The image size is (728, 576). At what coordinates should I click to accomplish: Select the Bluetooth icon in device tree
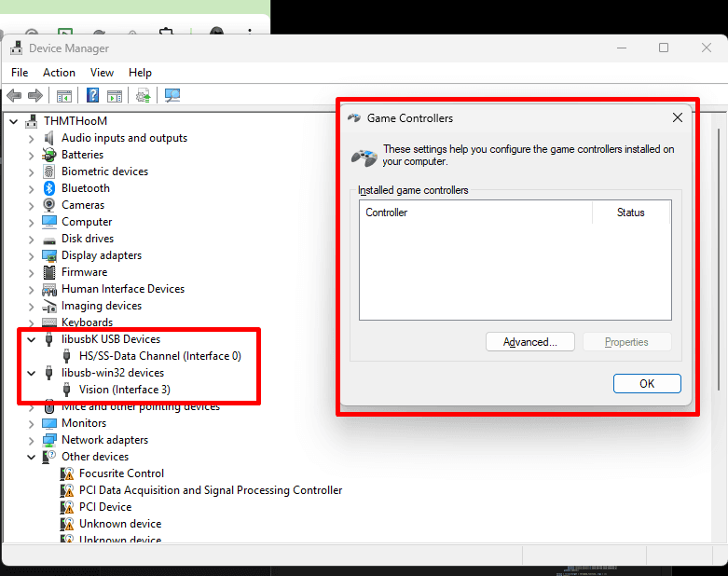(49, 188)
